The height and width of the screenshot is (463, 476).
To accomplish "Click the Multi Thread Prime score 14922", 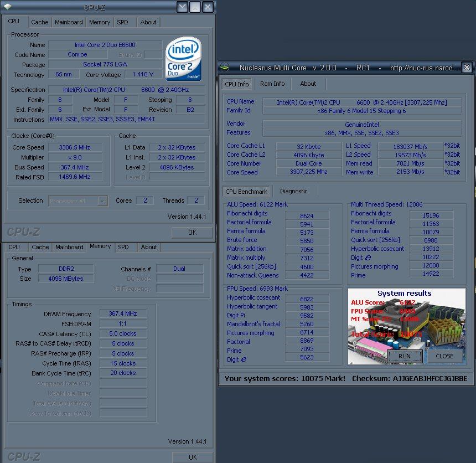I will (431, 274).
